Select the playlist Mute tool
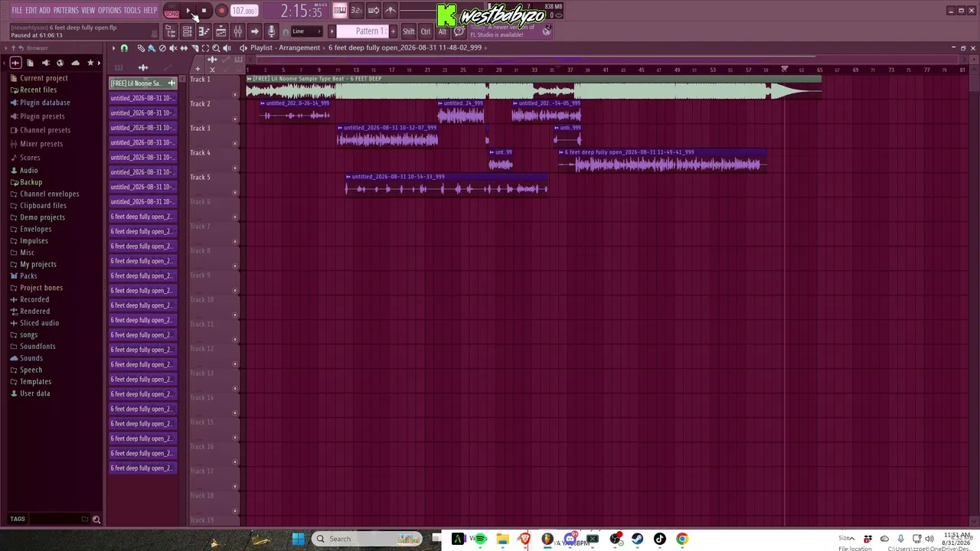This screenshot has height=551, width=980. tap(173, 47)
